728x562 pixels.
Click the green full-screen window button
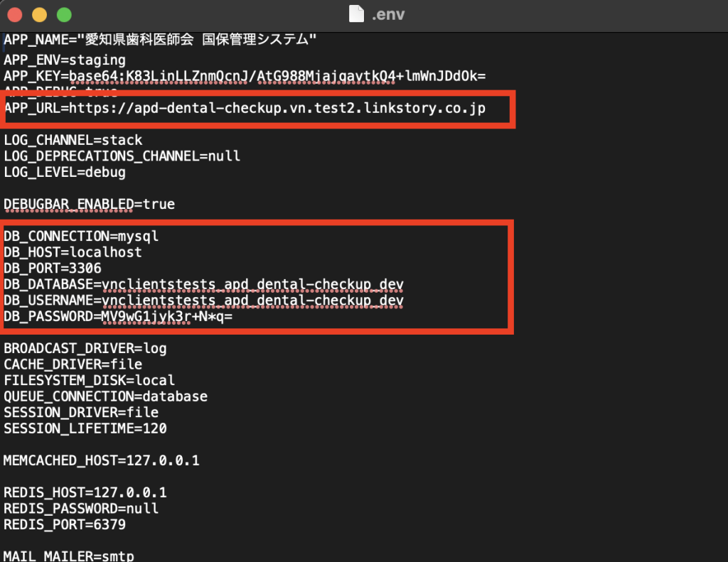(x=64, y=14)
